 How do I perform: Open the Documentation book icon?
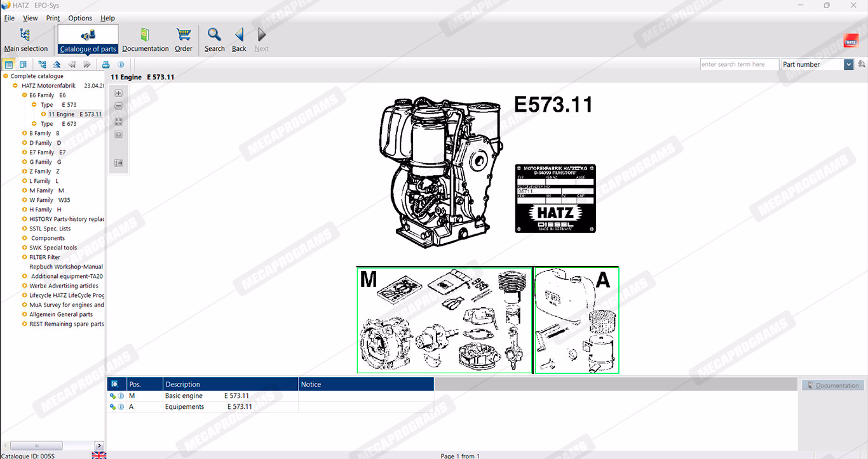click(x=145, y=36)
